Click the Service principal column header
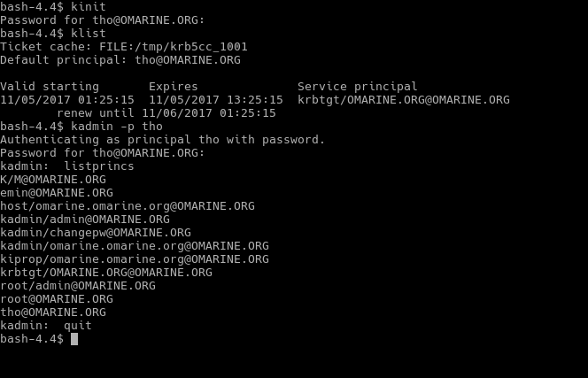Image resolution: width=588 pixels, height=378 pixels. coord(357,87)
